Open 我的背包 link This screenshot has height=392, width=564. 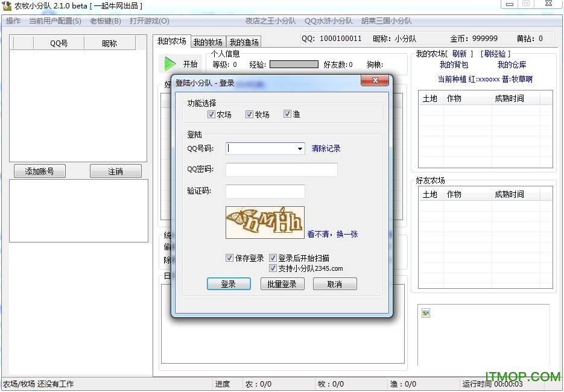click(454, 65)
